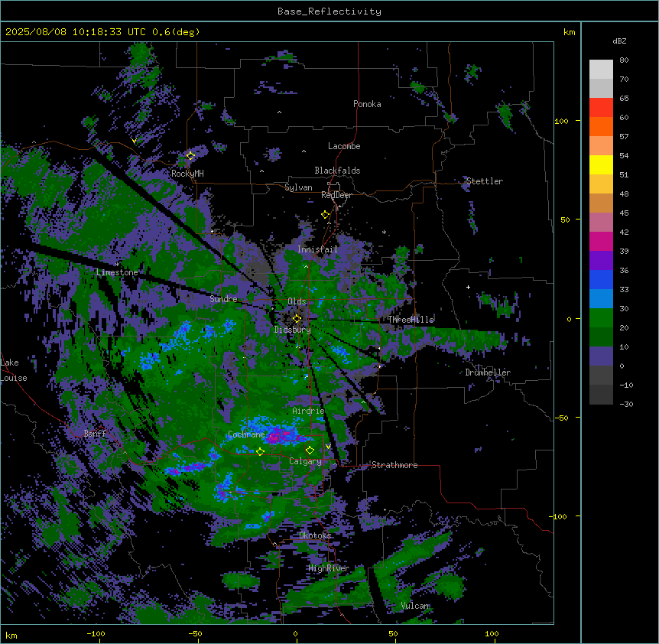Pick the red 60–65 dBZ legend swatch
The height and width of the screenshot is (644, 659).
(x=601, y=108)
